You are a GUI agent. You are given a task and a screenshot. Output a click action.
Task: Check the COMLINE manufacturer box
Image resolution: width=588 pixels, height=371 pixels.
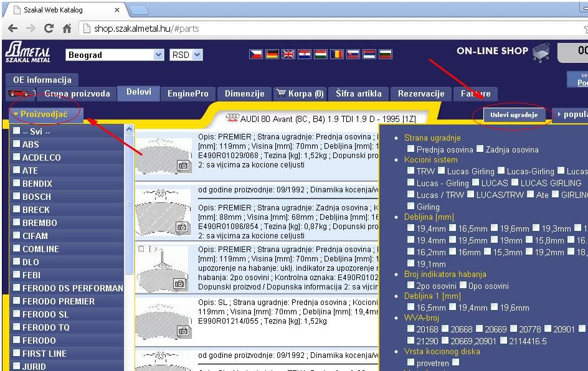click(16, 248)
